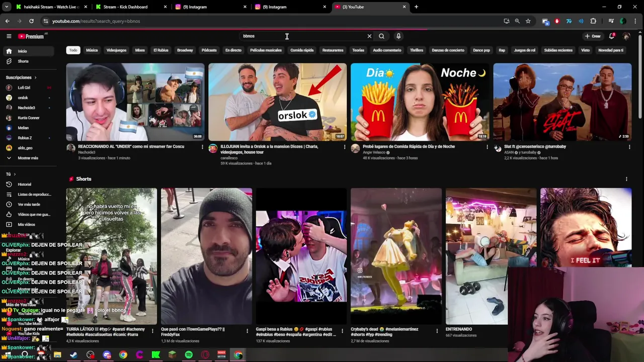
Task: Open Ver más tarde in the sidebar
Action: click(28, 205)
